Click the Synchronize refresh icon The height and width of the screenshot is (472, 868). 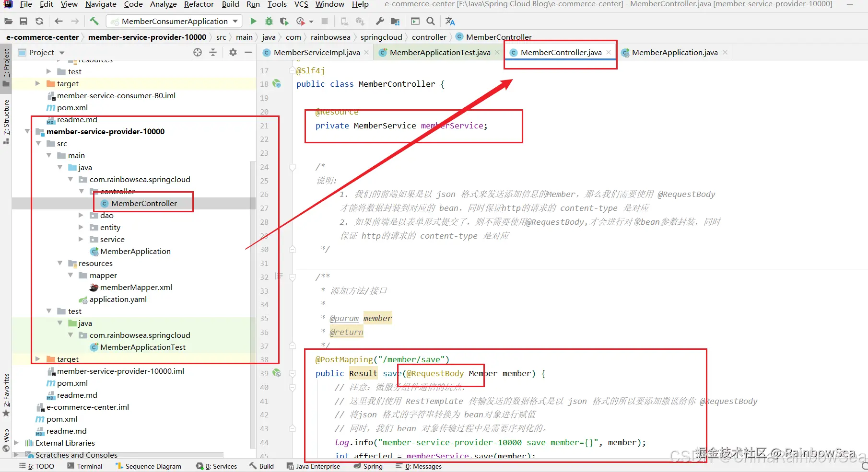(x=39, y=21)
